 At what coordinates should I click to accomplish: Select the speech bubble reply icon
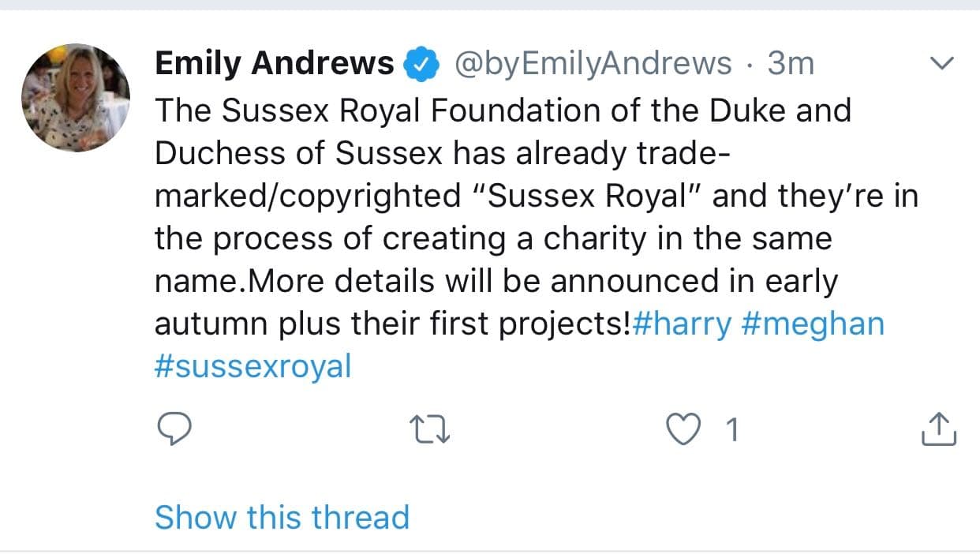175,429
